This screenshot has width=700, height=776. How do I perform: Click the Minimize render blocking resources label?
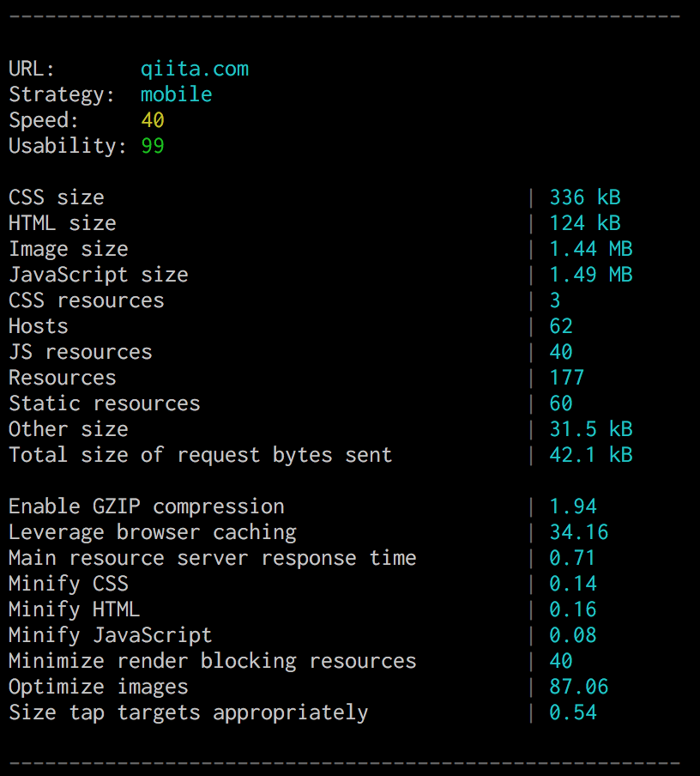[x=213, y=662]
